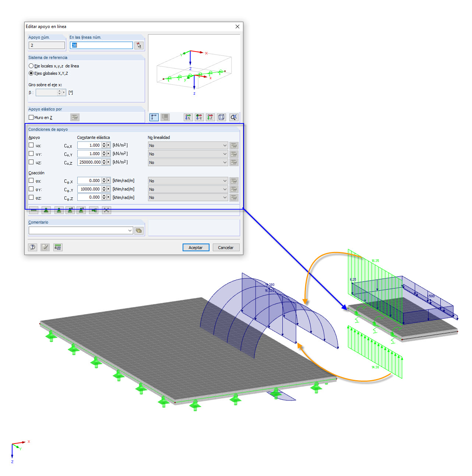Screen dimensions: 472x476
Task: Click the Cancelar button
Action: point(226,248)
